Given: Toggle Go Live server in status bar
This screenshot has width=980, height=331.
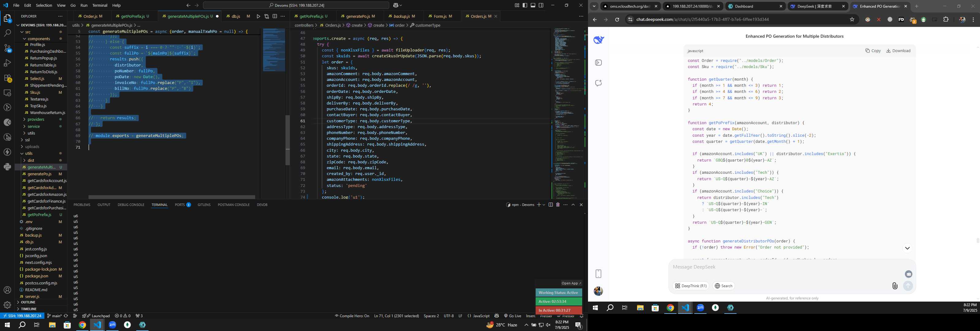Looking at the screenshot, I should tap(512, 316).
